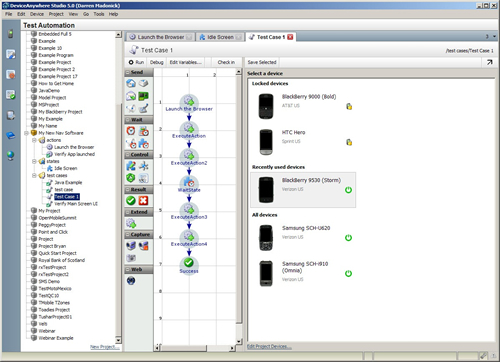Image resolution: width=500 pixels, height=362 pixels.
Task: Select the globe icon in Web palette
Action: click(131, 281)
